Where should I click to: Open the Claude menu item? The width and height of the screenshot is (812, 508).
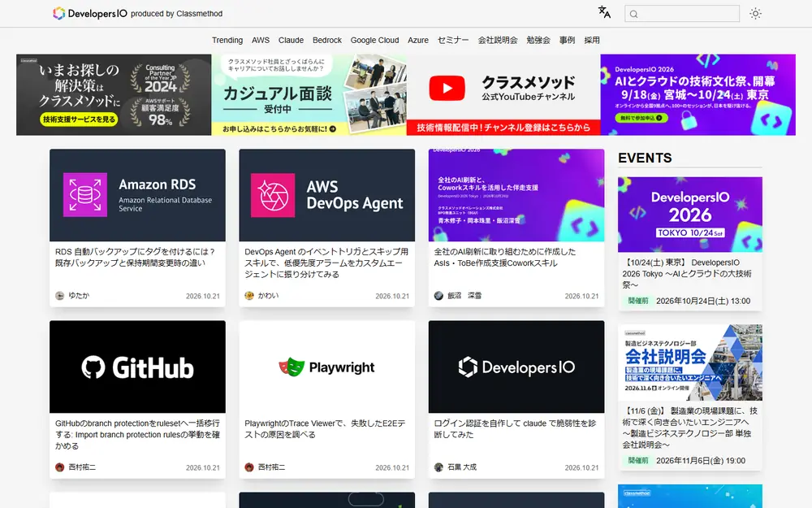[x=291, y=40]
